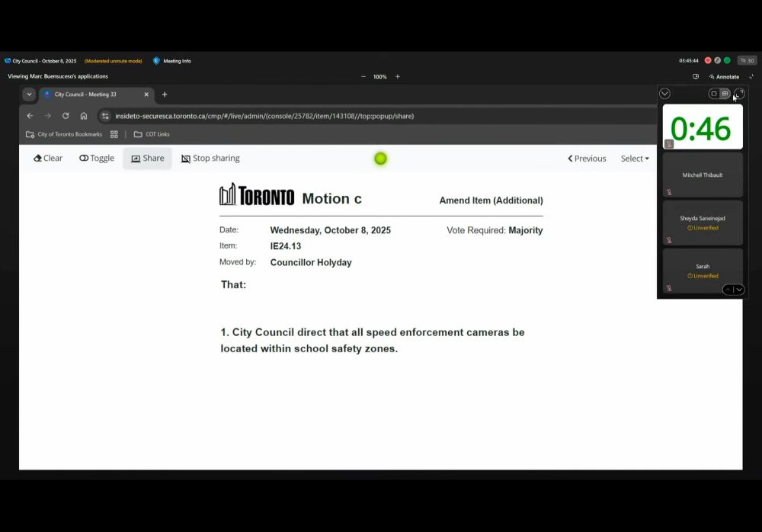
Task: Collapse shared view with corner arrows icon
Action: 752,76
